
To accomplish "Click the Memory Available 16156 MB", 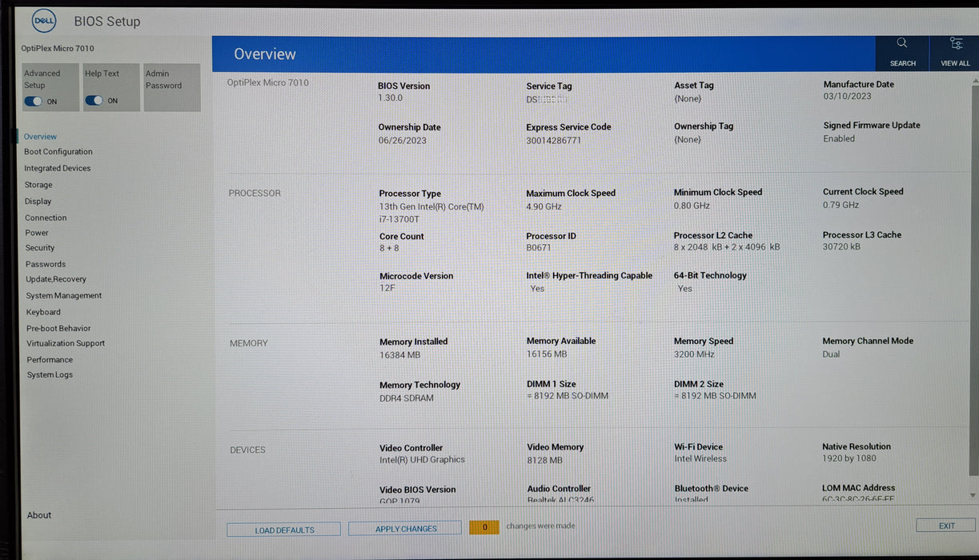I will pos(547,354).
